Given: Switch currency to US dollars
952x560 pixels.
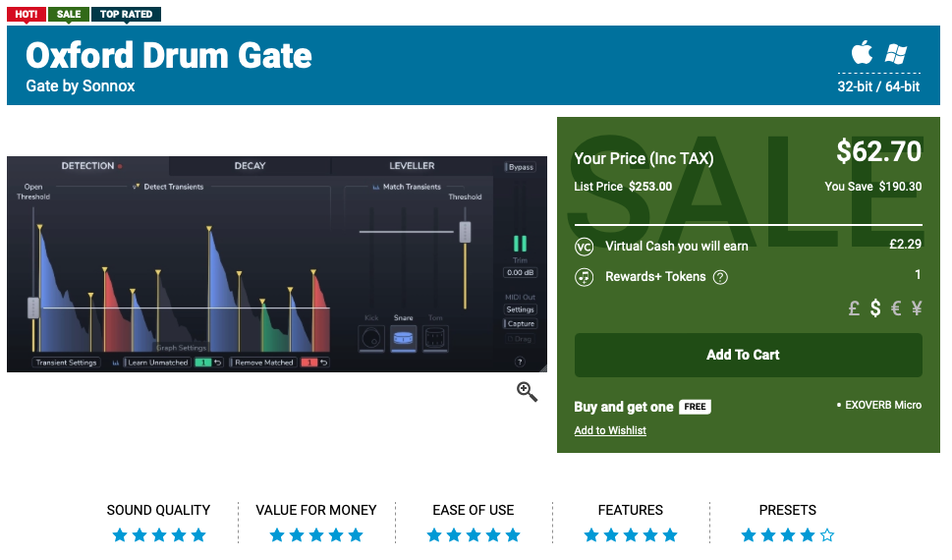Looking at the screenshot, I should point(875,308).
